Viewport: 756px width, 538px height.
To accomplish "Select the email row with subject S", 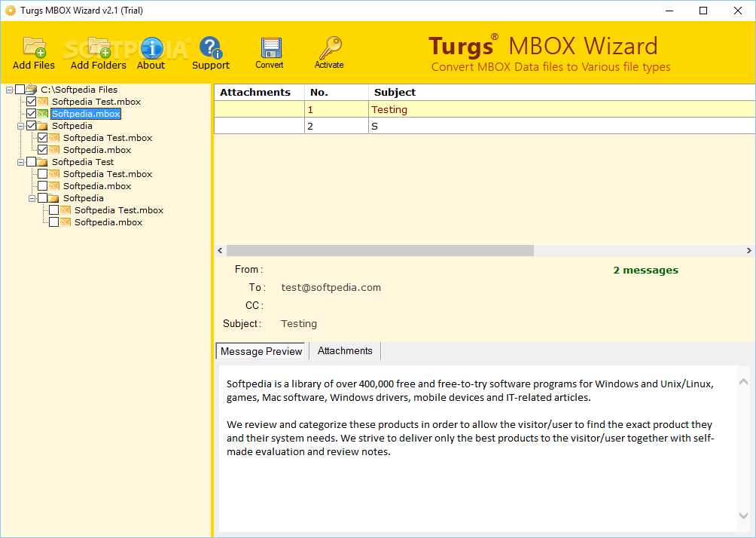I will tap(485, 126).
